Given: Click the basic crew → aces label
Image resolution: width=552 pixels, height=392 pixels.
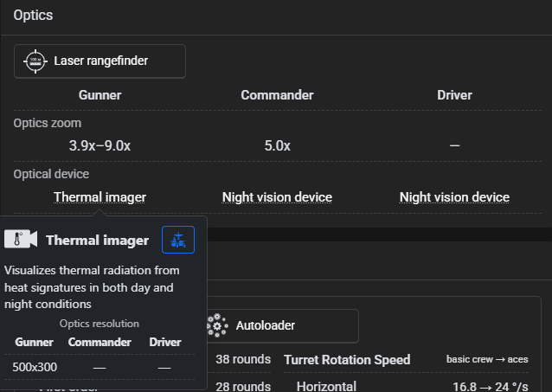Looking at the screenshot, I should pyautogui.click(x=489, y=359).
